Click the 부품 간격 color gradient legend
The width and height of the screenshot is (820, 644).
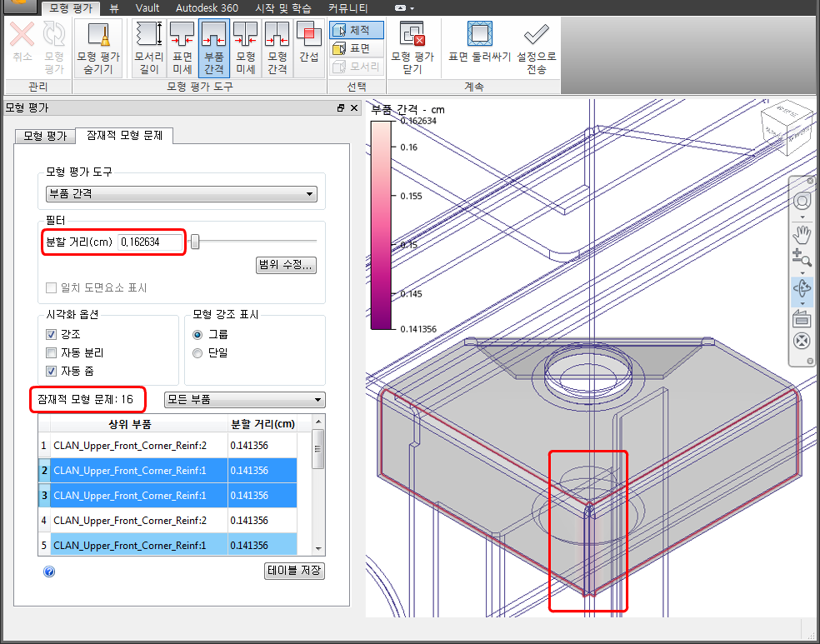click(381, 225)
